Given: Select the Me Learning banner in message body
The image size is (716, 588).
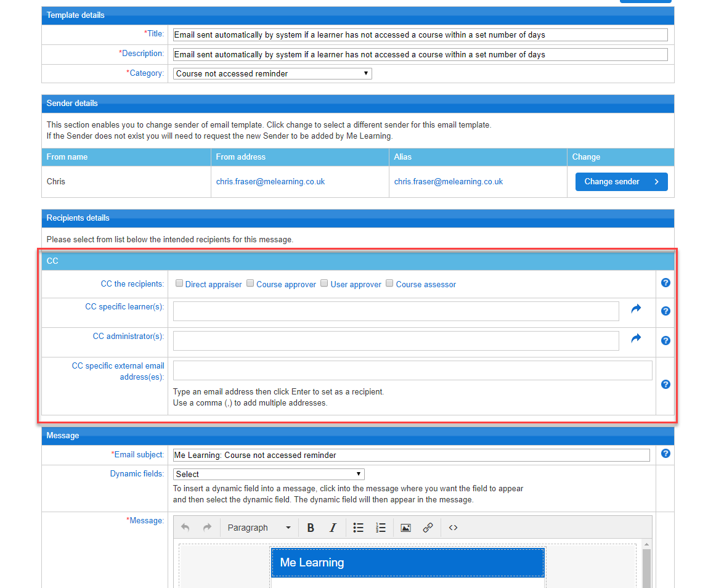Looking at the screenshot, I should coord(408,562).
